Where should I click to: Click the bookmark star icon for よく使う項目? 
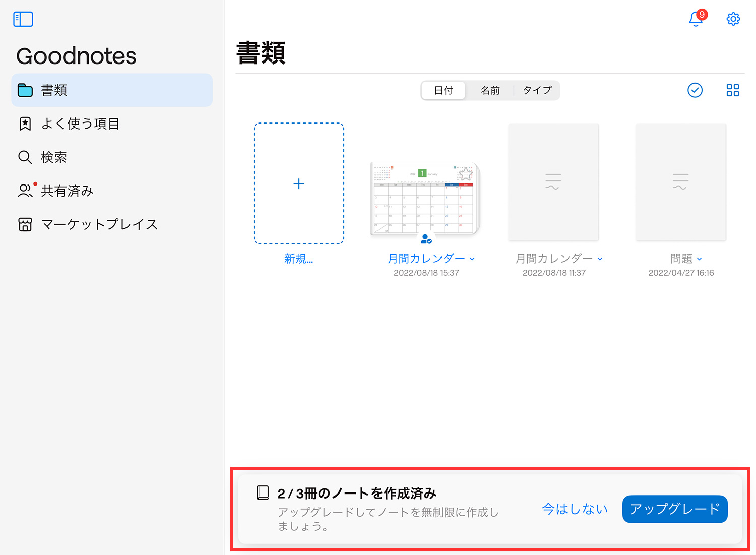click(x=25, y=124)
